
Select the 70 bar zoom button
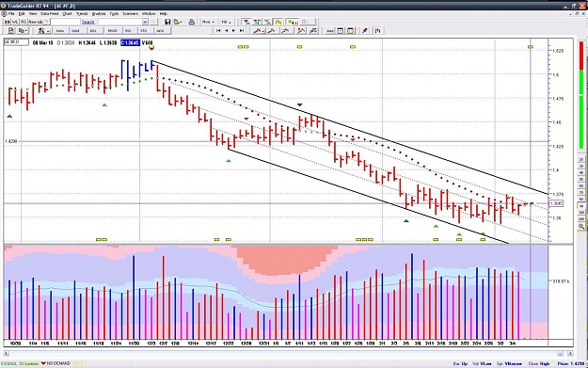tap(581, 193)
